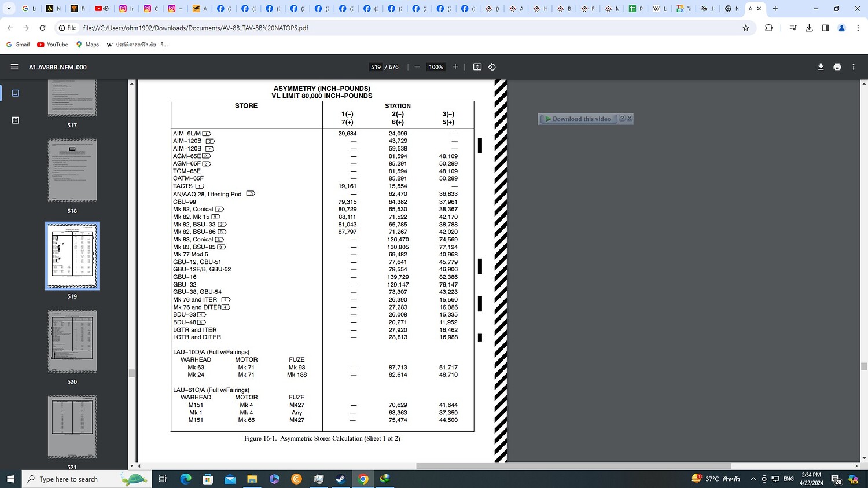Image resolution: width=868 pixels, height=488 pixels.
Task: Open PDF viewer more actions menu
Action: click(854, 67)
